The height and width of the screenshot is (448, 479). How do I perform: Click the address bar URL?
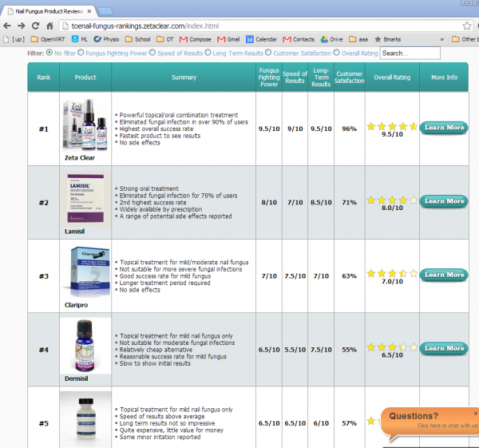[x=145, y=26]
